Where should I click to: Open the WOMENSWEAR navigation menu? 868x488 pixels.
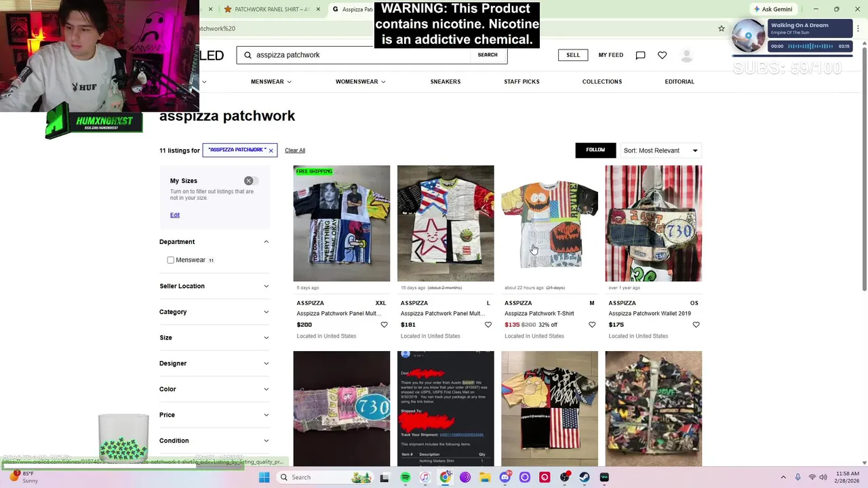pyautogui.click(x=360, y=81)
